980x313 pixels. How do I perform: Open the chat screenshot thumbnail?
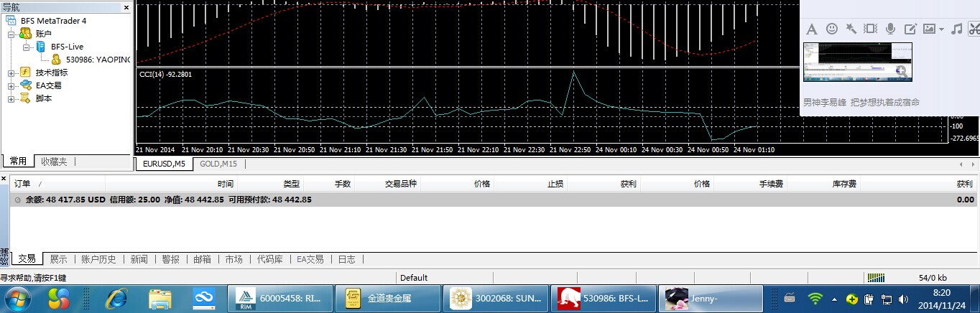point(857,62)
